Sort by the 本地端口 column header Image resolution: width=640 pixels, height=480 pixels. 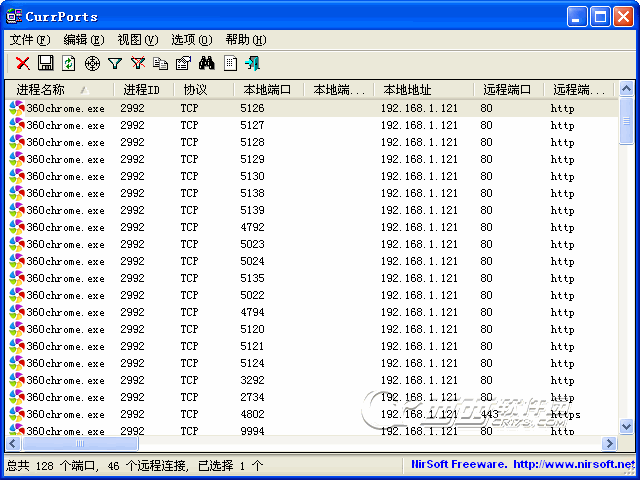click(x=267, y=90)
